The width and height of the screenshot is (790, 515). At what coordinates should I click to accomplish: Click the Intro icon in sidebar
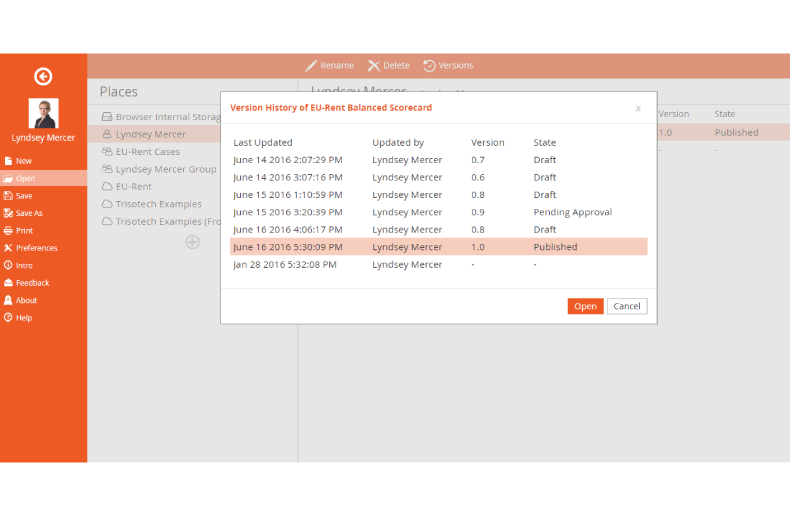pos(9,266)
